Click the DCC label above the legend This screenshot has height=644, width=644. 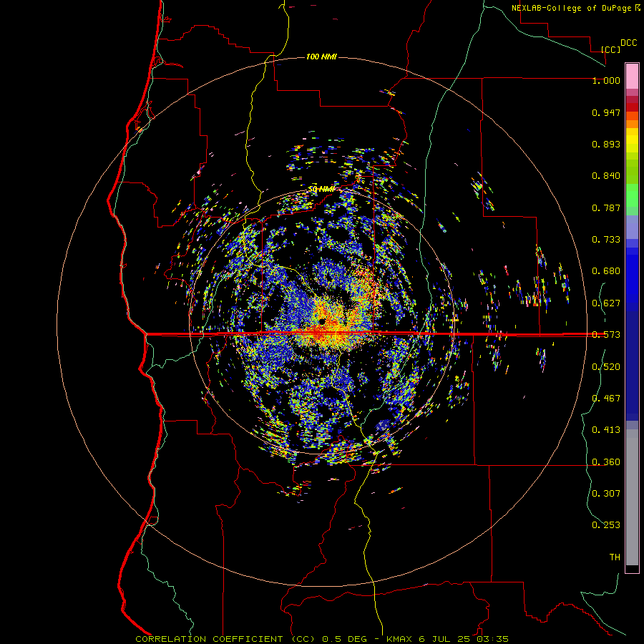628,43
